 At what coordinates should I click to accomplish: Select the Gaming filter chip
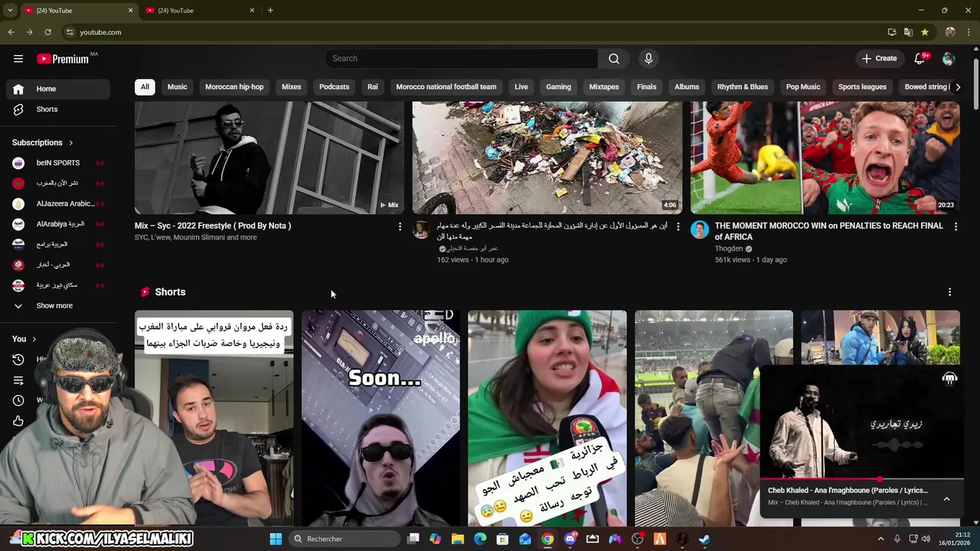[558, 86]
